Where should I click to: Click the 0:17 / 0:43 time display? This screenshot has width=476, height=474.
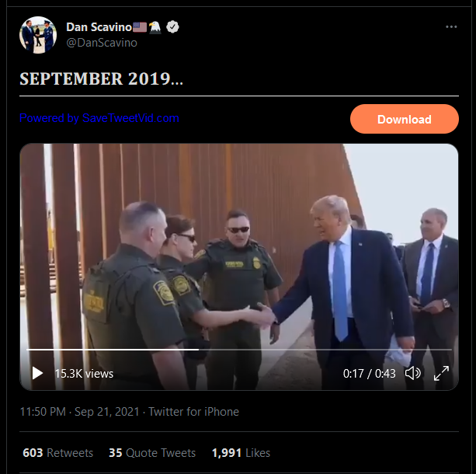369,374
